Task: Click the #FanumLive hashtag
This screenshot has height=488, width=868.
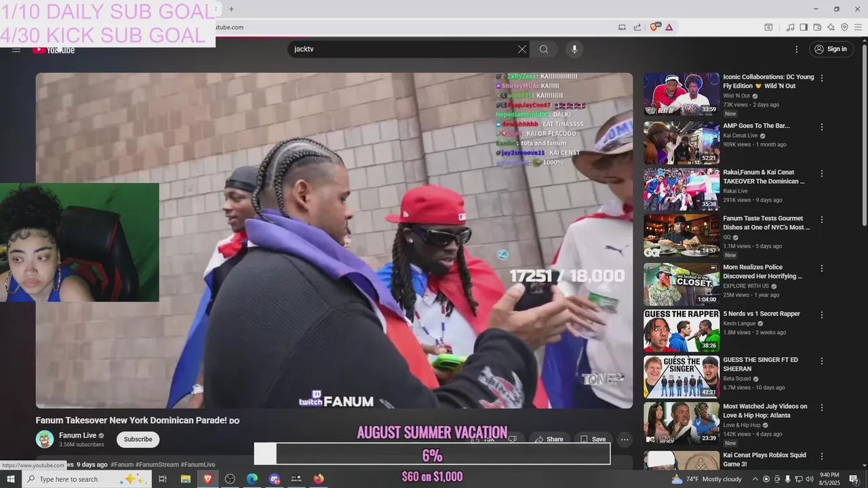Action: coord(198,464)
